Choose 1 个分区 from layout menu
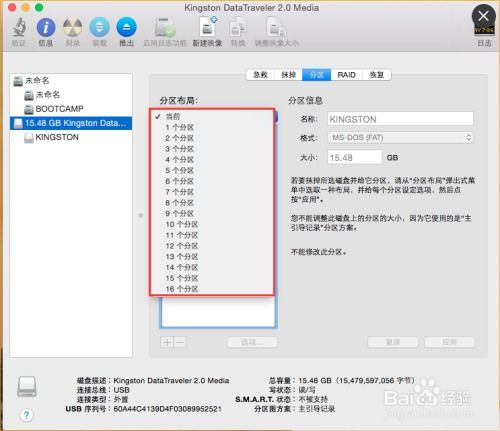This screenshot has width=500, height=431. pyautogui.click(x=212, y=127)
